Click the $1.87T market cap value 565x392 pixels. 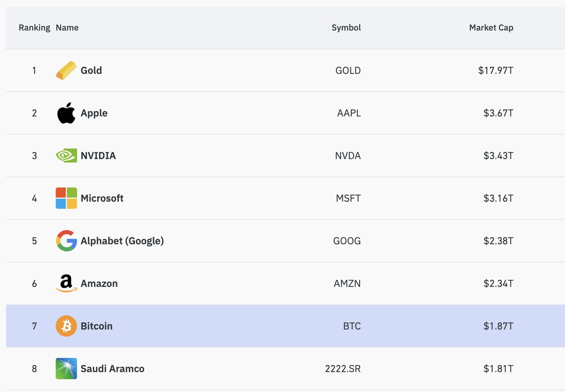[498, 326]
